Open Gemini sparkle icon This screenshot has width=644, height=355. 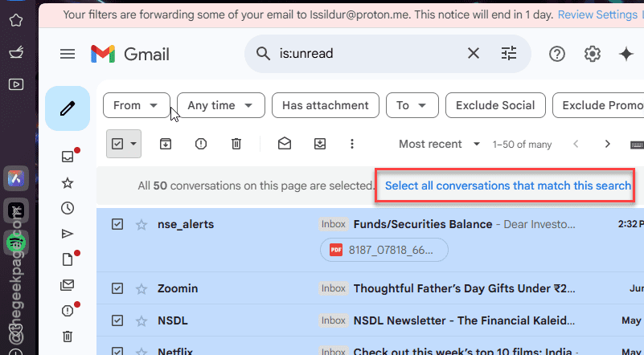(626, 54)
